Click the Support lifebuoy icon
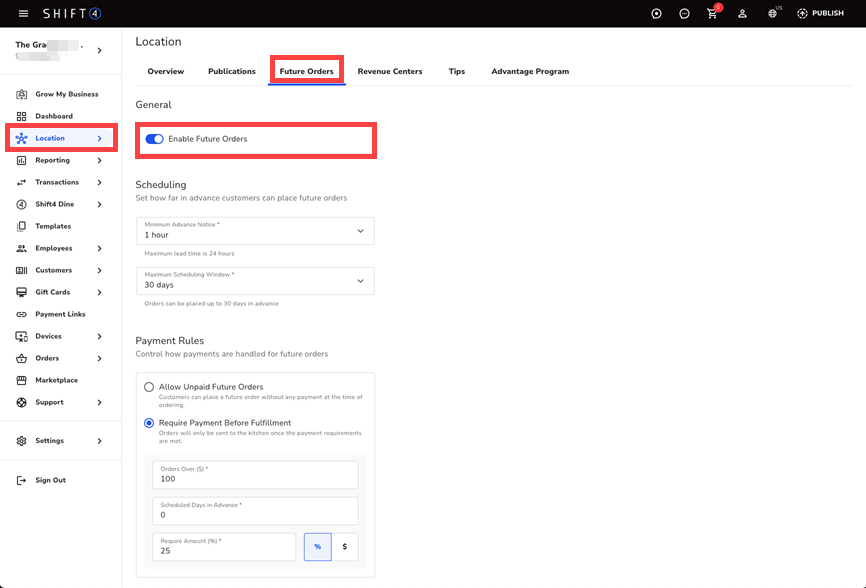The width and height of the screenshot is (866, 588). (22, 402)
